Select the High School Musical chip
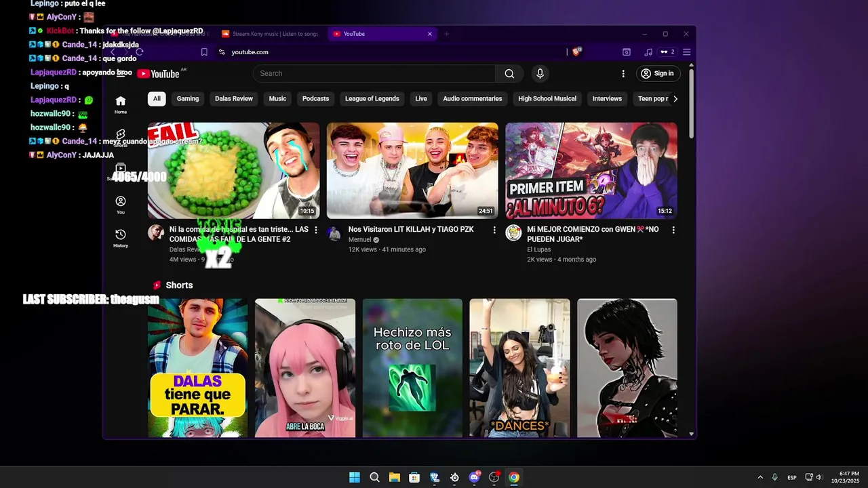The width and height of the screenshot is (868, 488). pyautogui.click(x=547, y=99)
